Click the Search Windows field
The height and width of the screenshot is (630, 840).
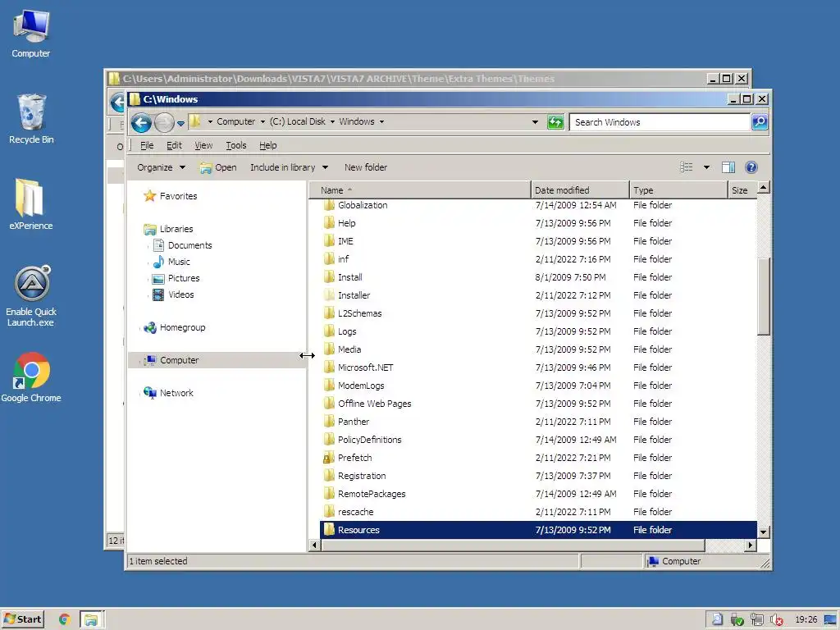(660, 122)
